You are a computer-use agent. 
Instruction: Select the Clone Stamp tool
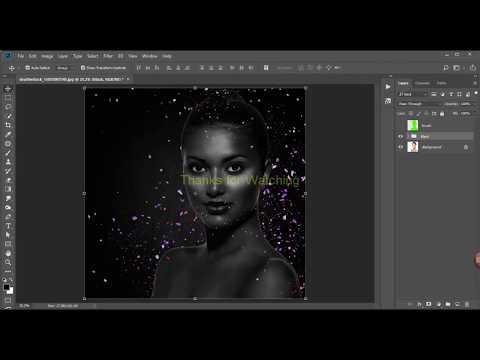click(8, 162)
